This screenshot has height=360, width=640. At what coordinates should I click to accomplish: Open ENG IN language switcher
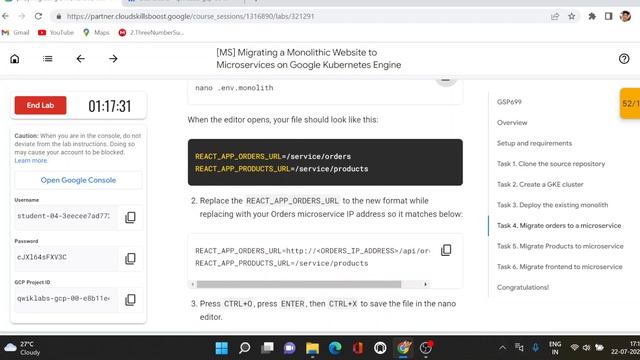click(555, 348)
